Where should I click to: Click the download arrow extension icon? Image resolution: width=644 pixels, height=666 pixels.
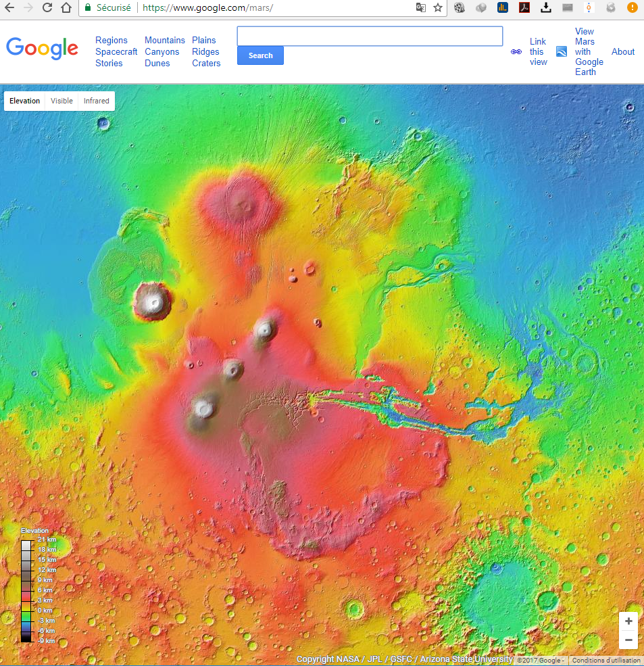(x=546, y=8)
